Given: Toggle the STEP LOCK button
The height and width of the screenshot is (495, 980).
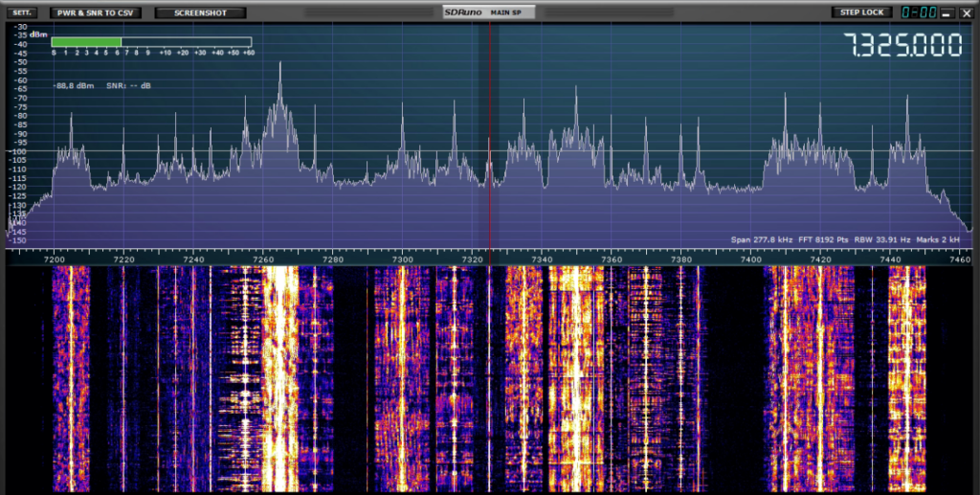Looking at the screenshot, I should click(x=861, y=12).
